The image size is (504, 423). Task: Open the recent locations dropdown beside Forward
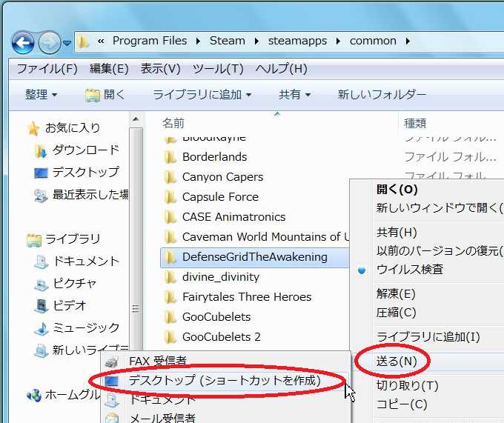67,42
